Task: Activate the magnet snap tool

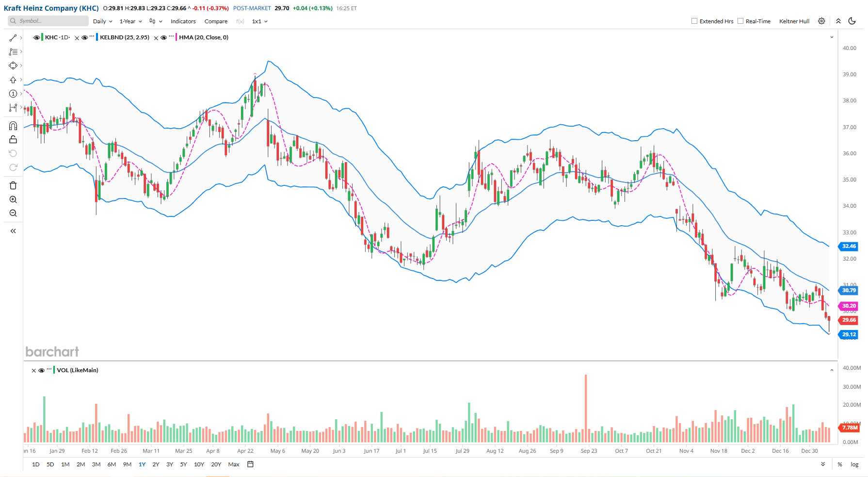Action: point(13,126)
